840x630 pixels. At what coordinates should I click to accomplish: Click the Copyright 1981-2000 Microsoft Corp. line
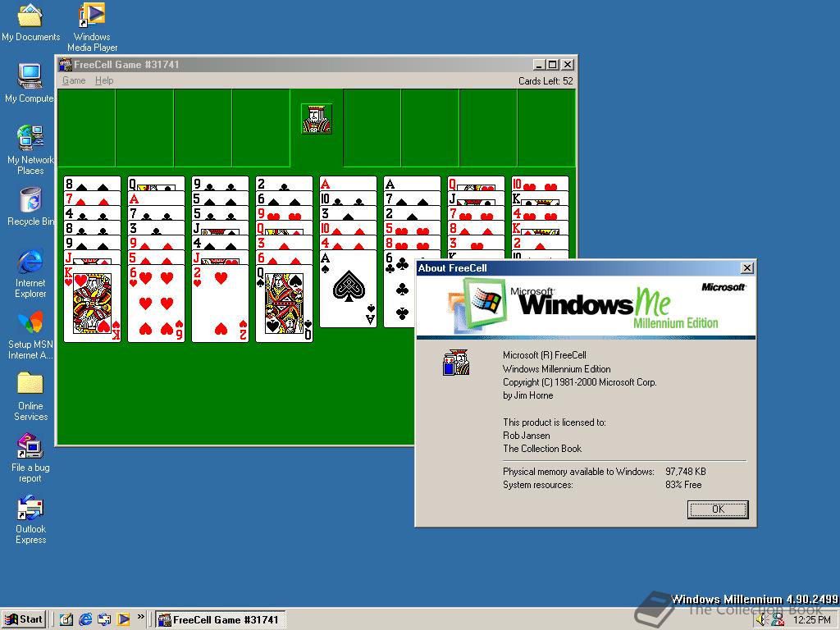[x=580, y=382]
